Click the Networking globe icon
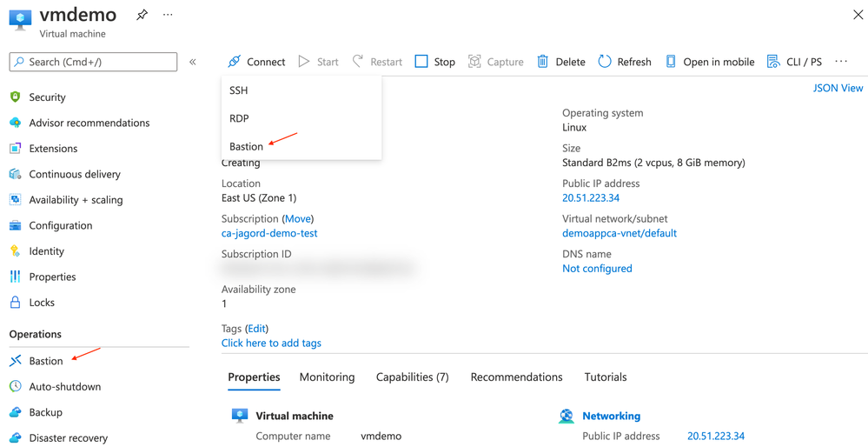Viewport: 868px width, 447px height. pyautogui.click(x=567, y=416)
